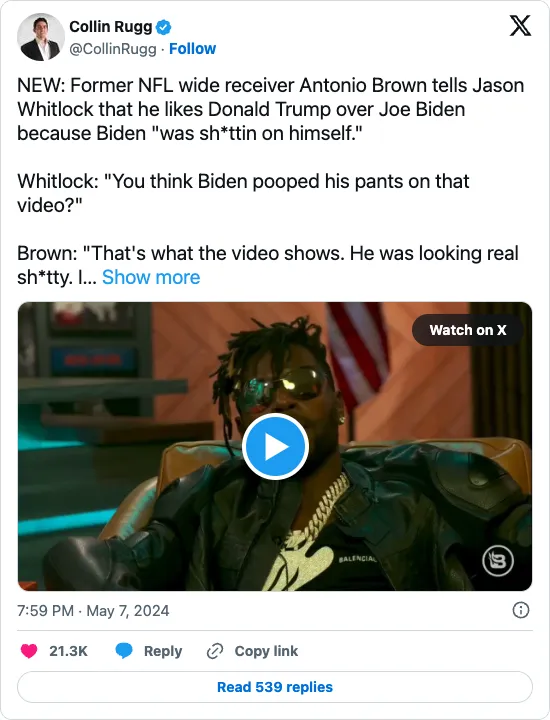The image size is (550, 720).
Task: Follow the CollinRugg account
Action: (x=192, y=49)
